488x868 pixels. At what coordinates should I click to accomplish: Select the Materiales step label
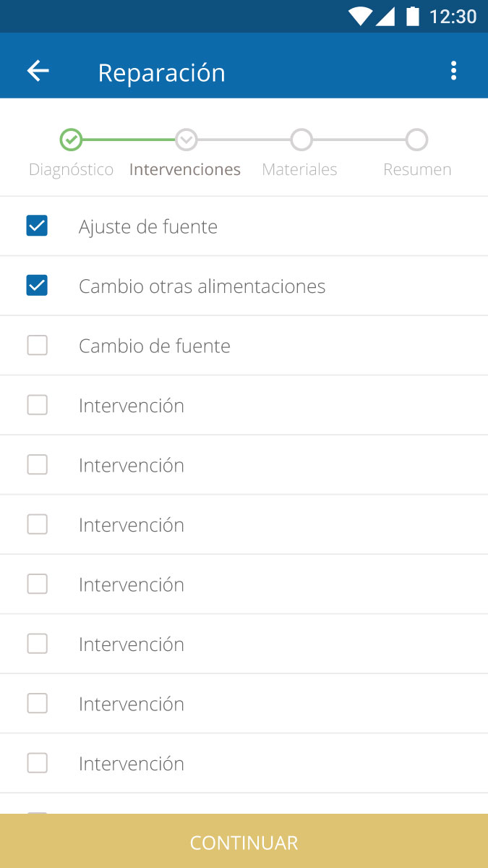pyautogui.click(x=299, y=170)
